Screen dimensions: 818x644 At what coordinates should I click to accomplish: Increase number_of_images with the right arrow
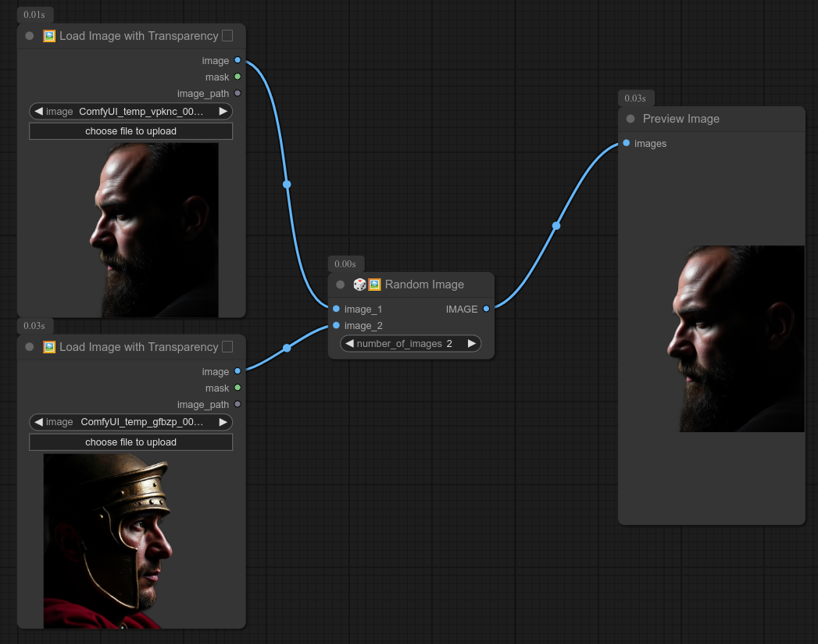click(471, 343)
